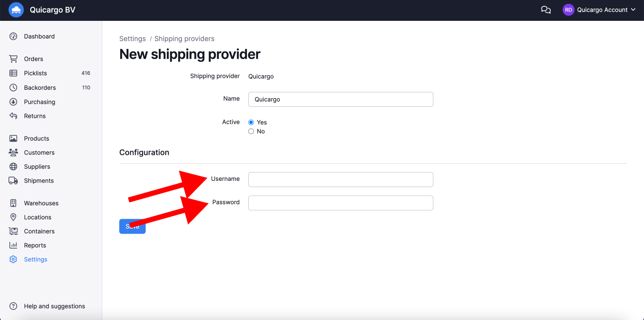Open Backorders in the sidebar menu
644x320 pixels.
coord(40,88)
